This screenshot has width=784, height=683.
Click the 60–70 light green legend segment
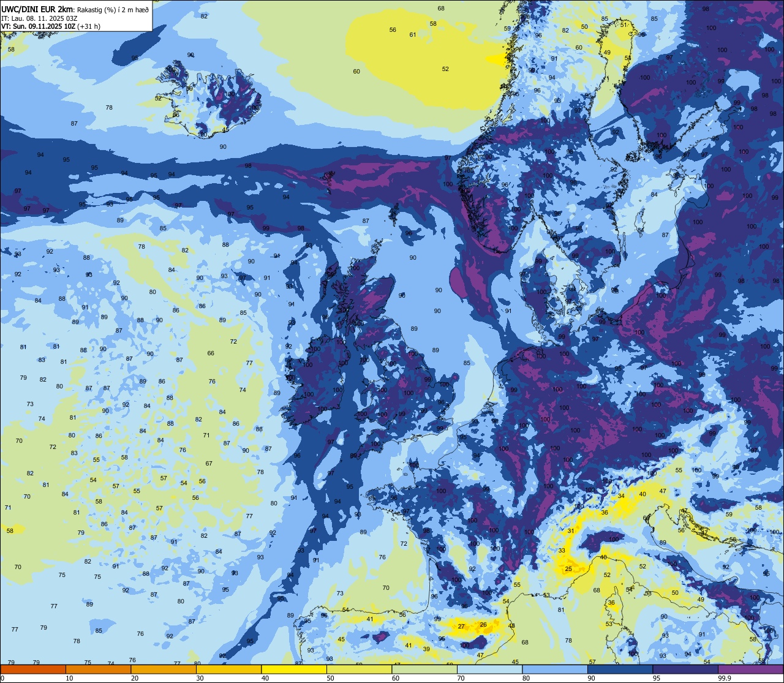tap(424, 669)
